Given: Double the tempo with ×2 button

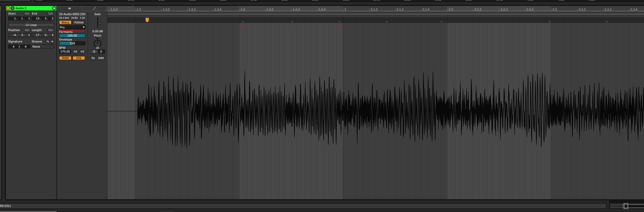Looking at the screenshot, I should (x=82, y=52).
